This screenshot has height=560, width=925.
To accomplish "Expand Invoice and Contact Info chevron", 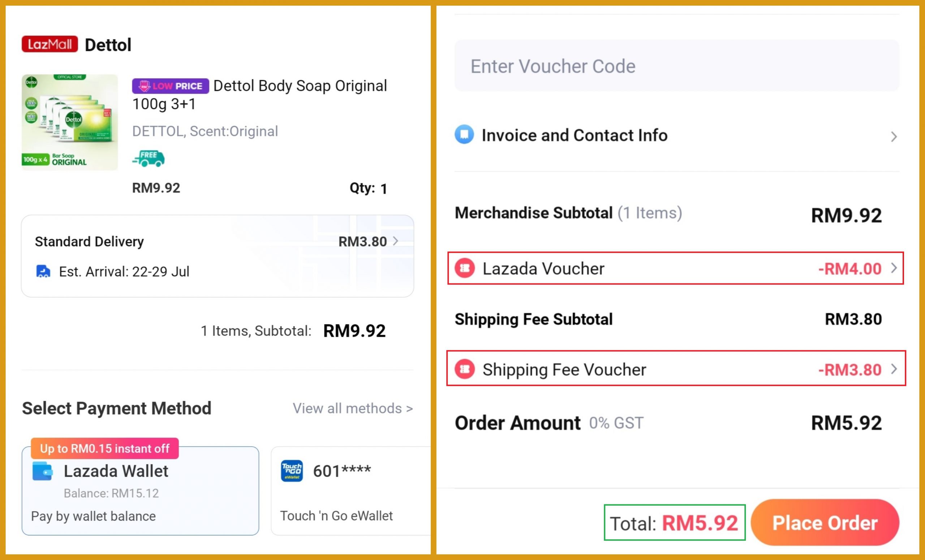I will [x=894, y=136].
